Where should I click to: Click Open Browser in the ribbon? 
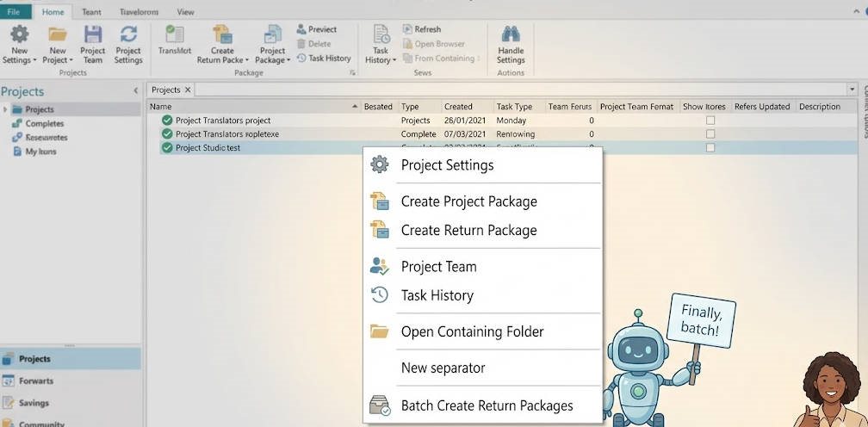(434, 44)
